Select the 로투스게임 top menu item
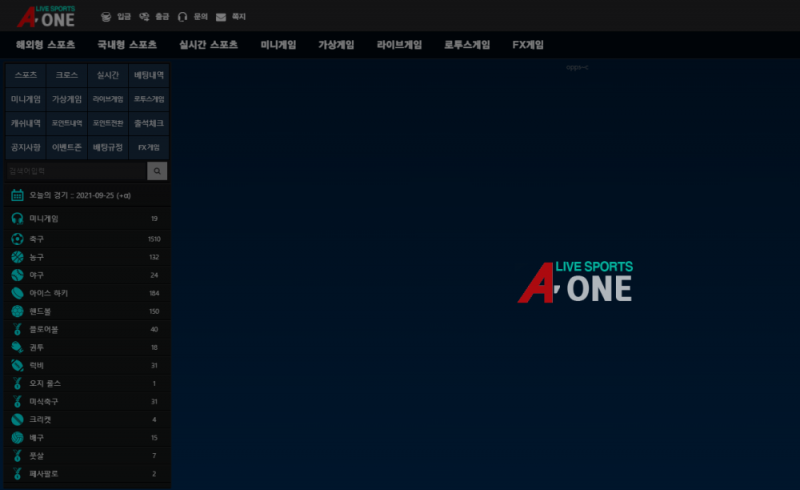The image size is (800, 490). [466, 45]
